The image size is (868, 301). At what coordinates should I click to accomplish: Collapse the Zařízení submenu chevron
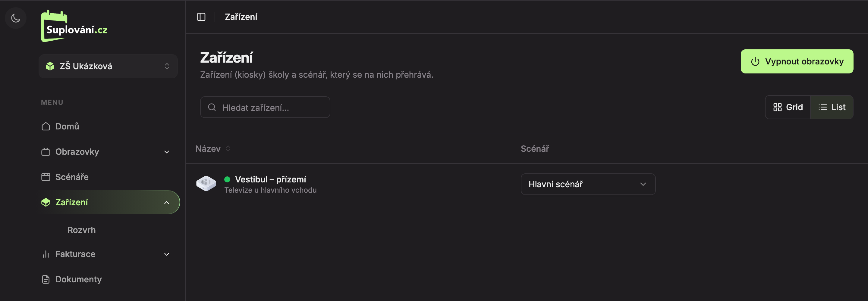tap(166, 202)
